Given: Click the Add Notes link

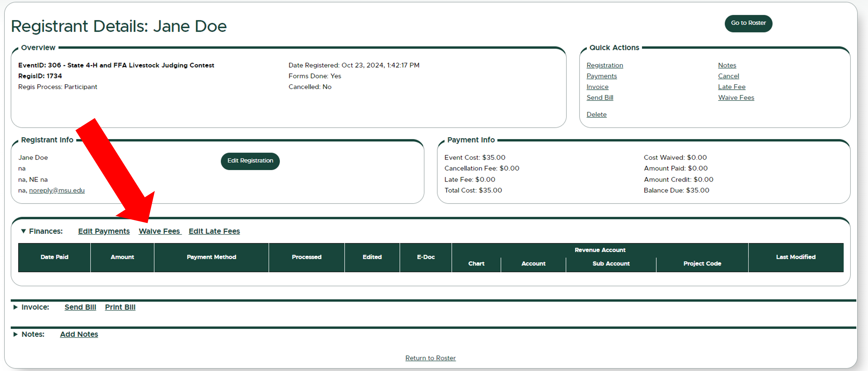Looking at the screenshot, I should [79, 334].
